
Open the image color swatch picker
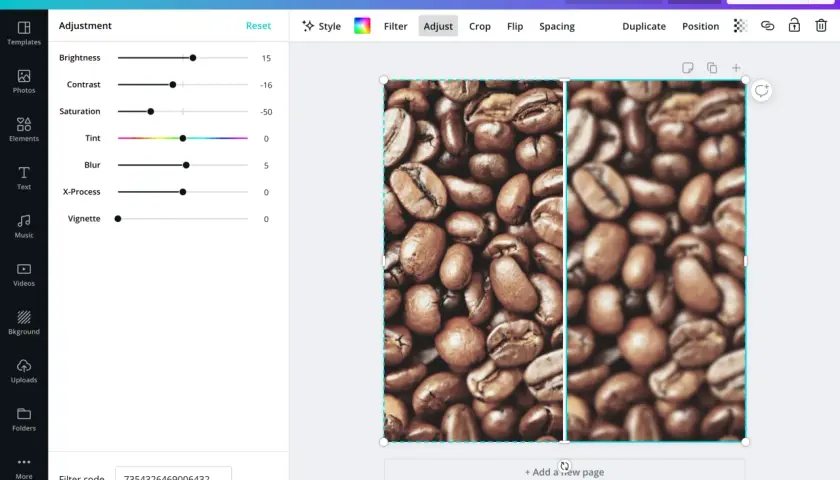coord(362,26)
